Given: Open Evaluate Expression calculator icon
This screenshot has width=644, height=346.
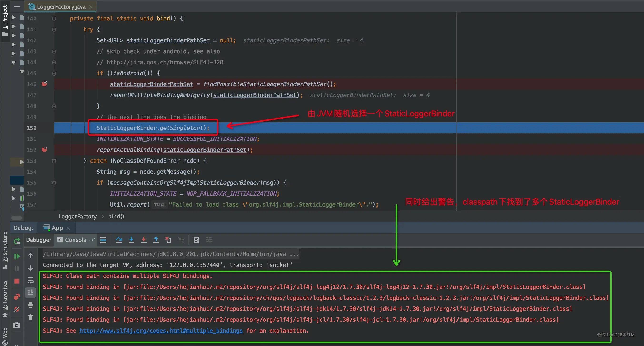Looking at the screenshot, I should [x=197, y=240].
